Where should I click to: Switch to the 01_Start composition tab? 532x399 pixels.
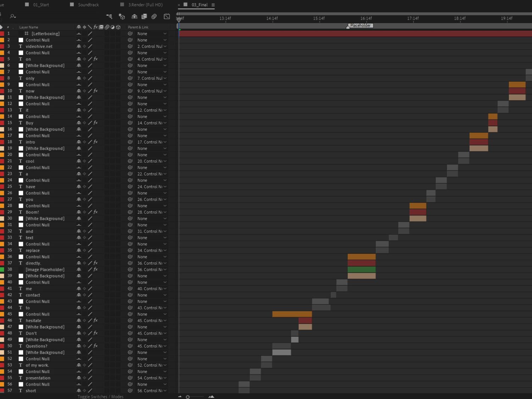pos(41,5)
